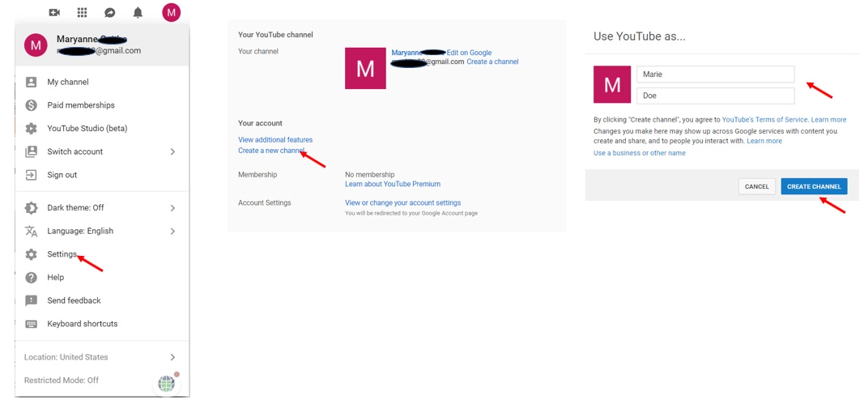This screenshot has height=413, width=868.
Task: Click the Paid memberships dollar icon
Action: click(x=31, y=105)
